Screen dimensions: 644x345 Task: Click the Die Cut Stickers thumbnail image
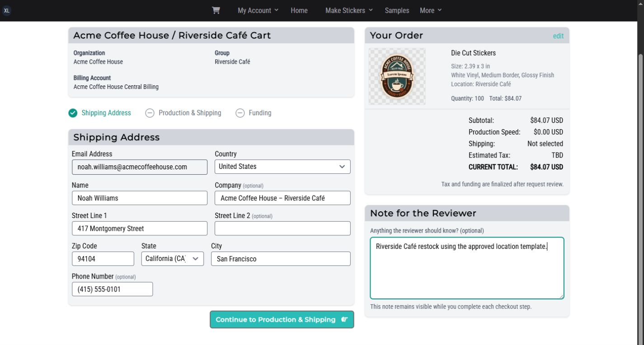click(x=397, y=76)
